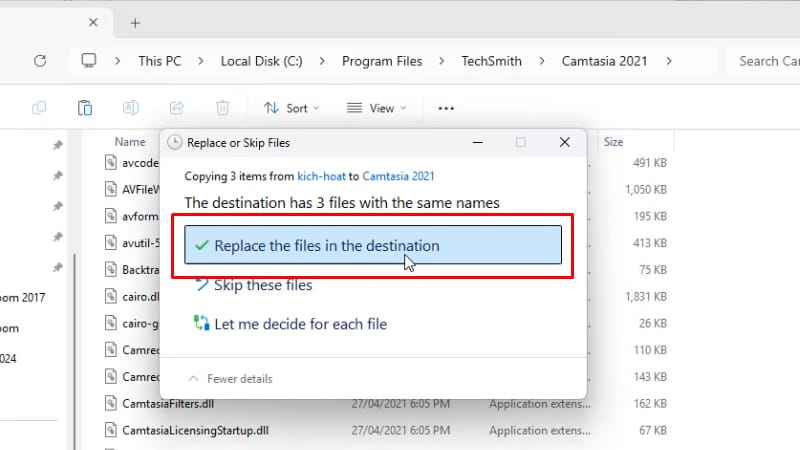Image resolution: width=800 pixels, height=450 pixels.
Task: Expand chevron after Local Disk (C:)
Action: (322, 61)
